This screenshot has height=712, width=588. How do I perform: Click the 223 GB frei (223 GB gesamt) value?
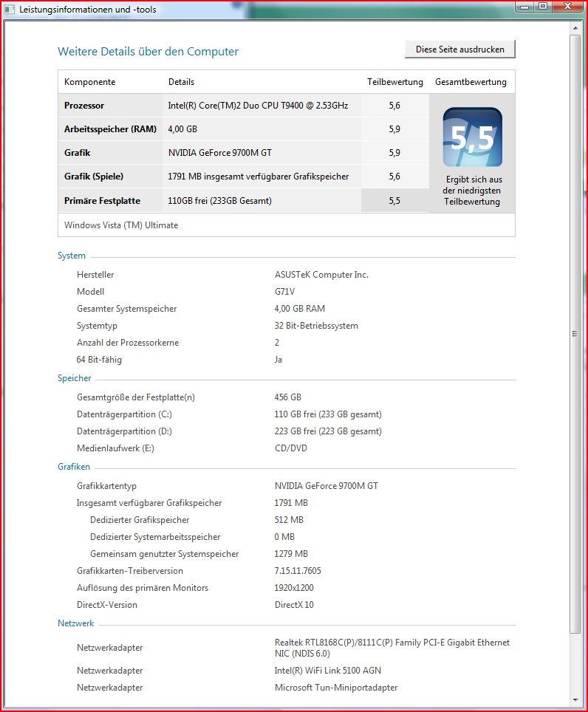tap(328, 431)
